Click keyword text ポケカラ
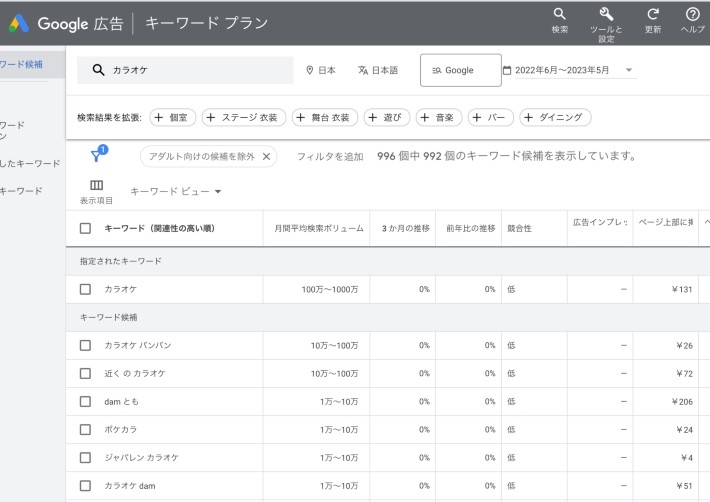 pyautogui.click(x=120, y=430)
